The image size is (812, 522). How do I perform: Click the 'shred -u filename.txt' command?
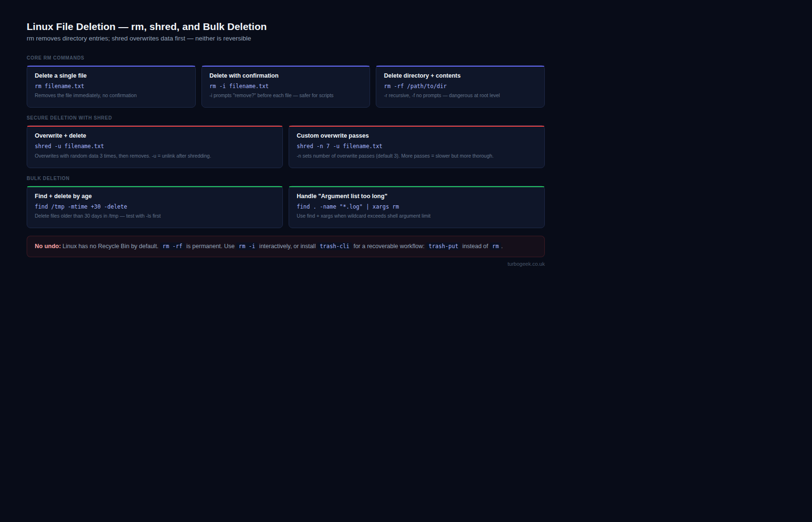69,146
